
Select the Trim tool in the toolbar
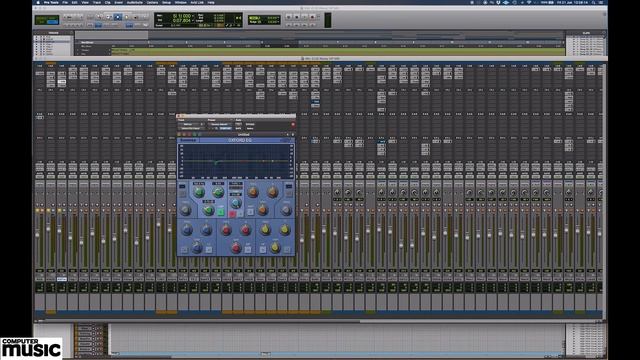[109, 17]
